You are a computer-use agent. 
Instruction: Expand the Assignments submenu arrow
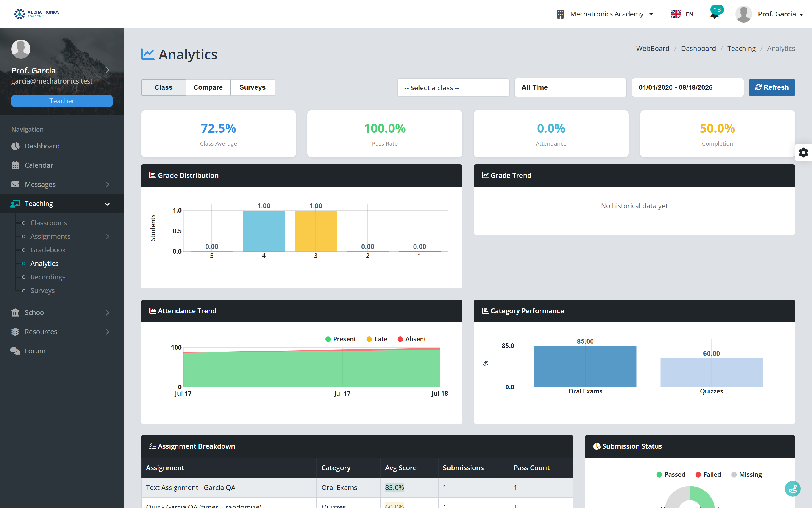pos(107,237)
